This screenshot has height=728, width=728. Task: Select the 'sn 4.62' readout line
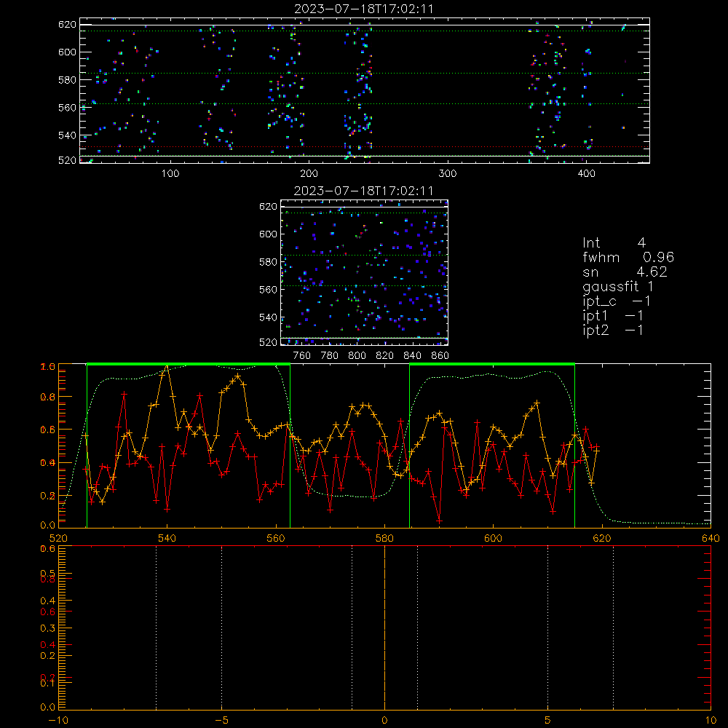(x=625, y=272)
